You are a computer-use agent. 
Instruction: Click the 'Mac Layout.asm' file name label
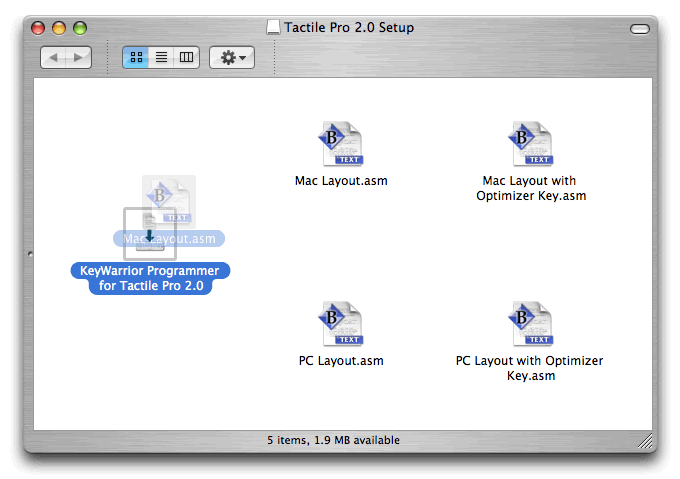point(341,181)
